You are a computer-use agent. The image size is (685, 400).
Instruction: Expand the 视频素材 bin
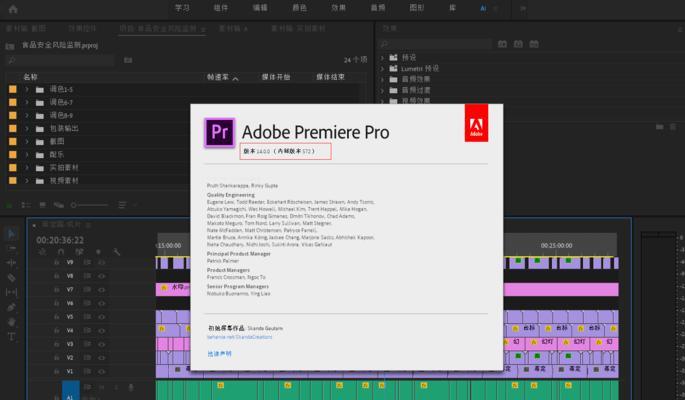27,180
